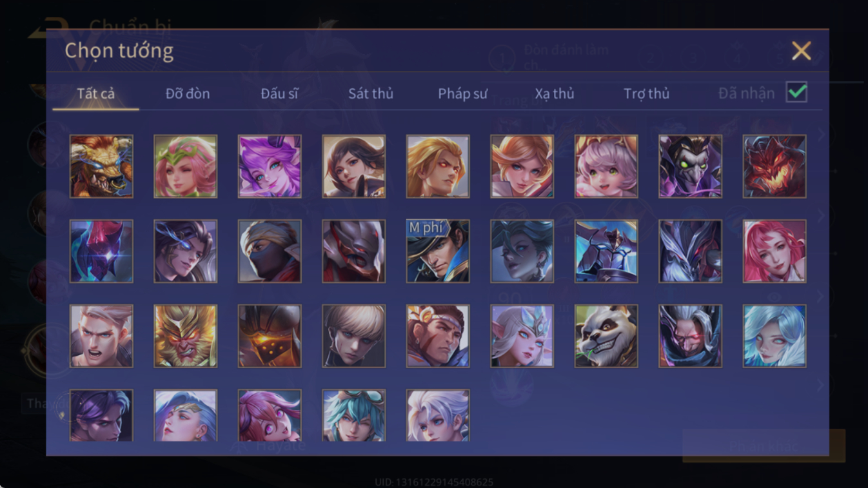Select the purple-haired cat girl hero
Image resolution: width=868 pixels, height=488 pixels.
tap(270, 166)
